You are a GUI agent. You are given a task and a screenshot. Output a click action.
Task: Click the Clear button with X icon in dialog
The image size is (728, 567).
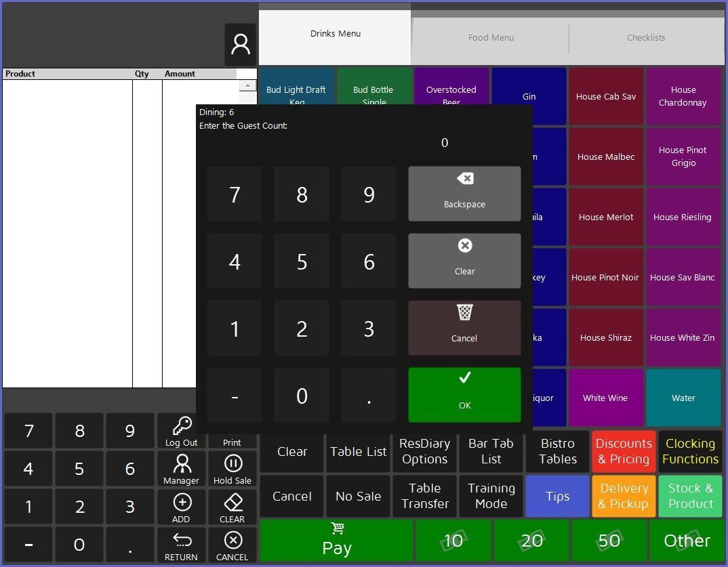(x=464, y=260)
